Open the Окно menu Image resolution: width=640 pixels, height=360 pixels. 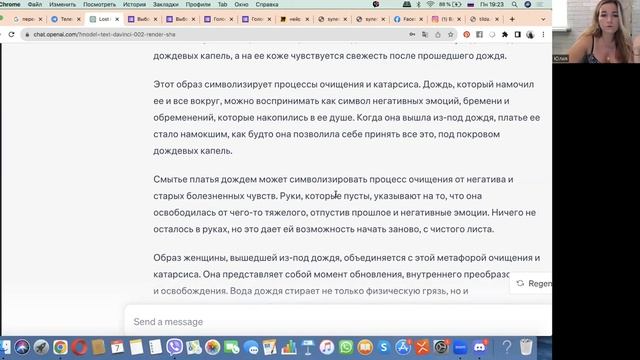click(241, 4)
